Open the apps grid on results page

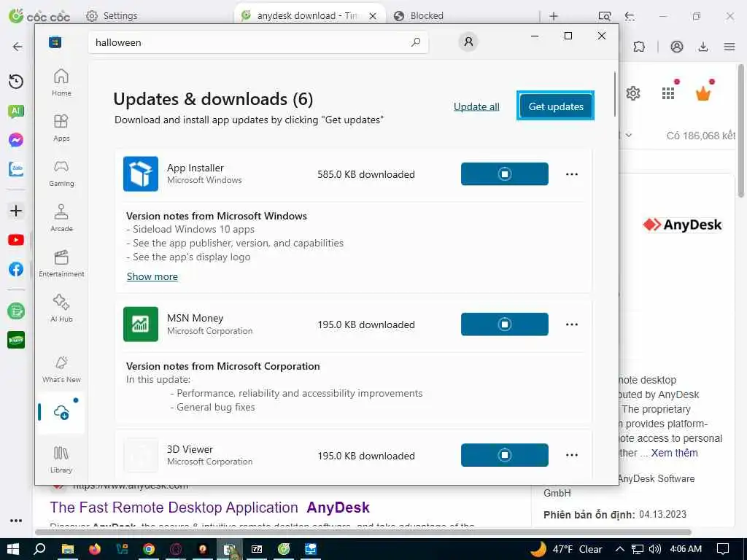click(668, 93)
